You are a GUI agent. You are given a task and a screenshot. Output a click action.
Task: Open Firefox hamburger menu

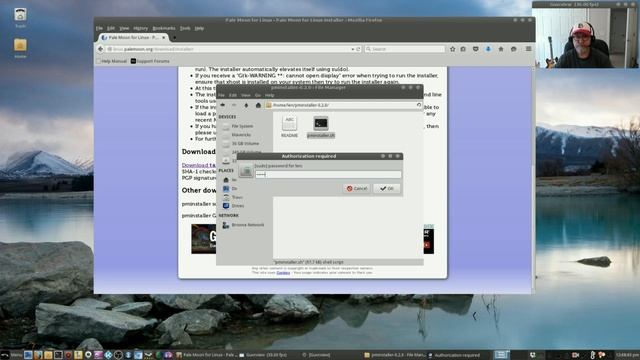(x=528, y=49)
